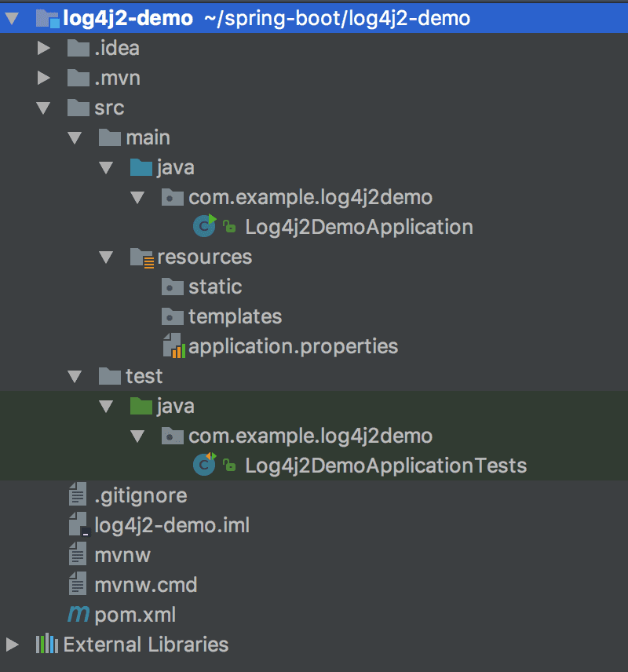This screenshot has width=628, height=672.
Task: Click the green test java folder icon
Action: point(141,406)
